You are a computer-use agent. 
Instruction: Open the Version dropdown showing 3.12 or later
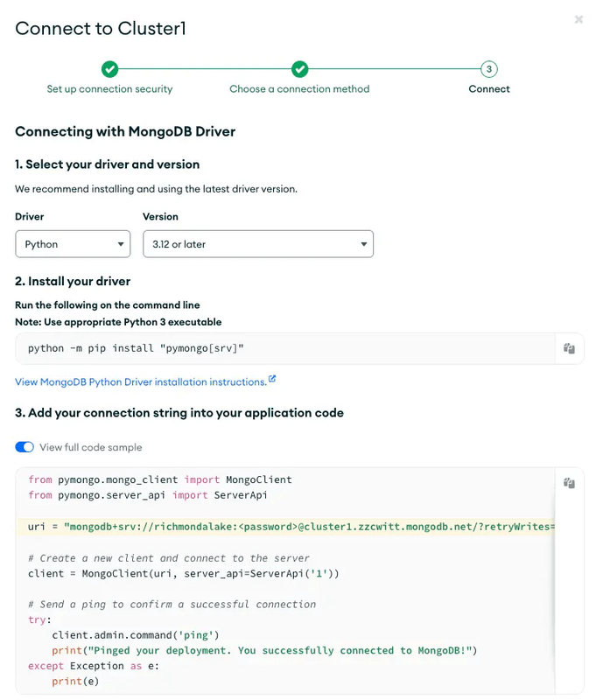258,244
